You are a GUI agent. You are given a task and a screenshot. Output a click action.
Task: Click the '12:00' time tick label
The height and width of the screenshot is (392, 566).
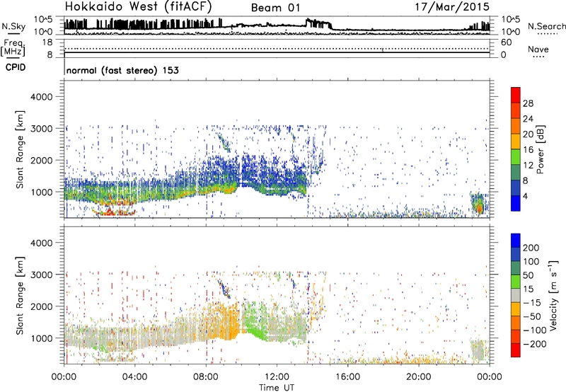277,377
